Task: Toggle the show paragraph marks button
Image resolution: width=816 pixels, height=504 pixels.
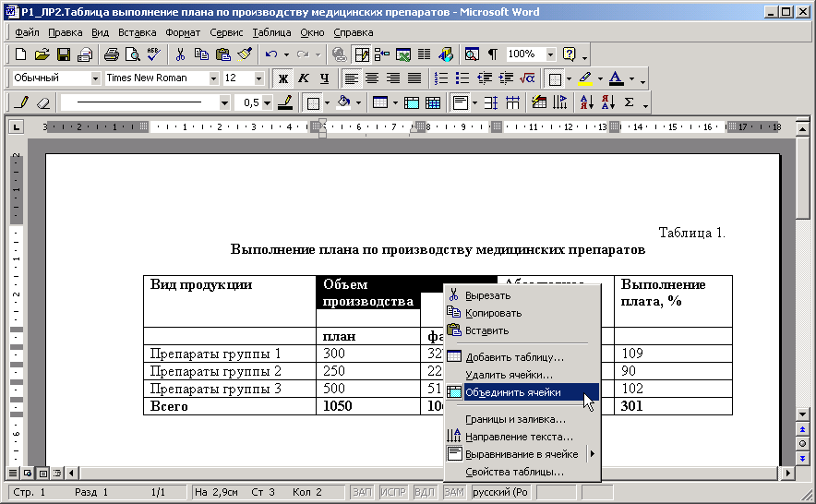Action: coord(493,54)
